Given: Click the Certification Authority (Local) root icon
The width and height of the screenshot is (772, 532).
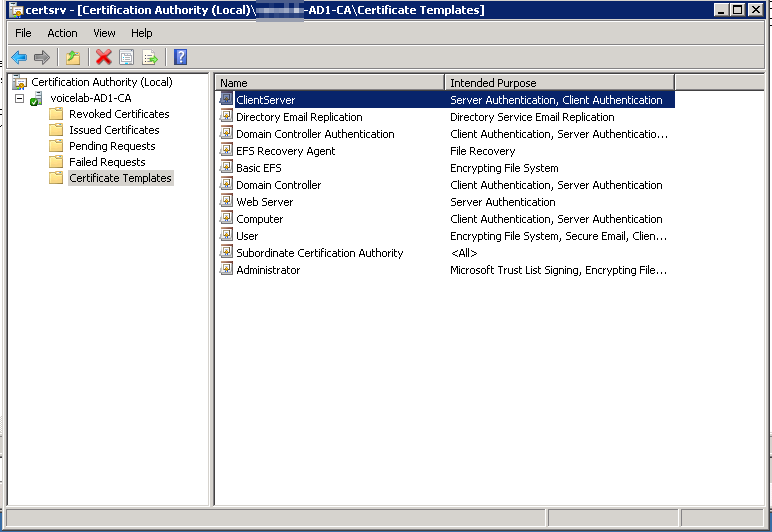Looking at the screenshot, I should [19, 82].
